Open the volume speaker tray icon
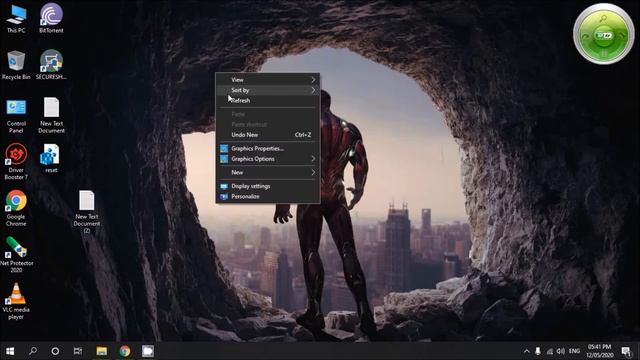Image resolution: width=640 pixels, height=360 pixels. [561, 351]
